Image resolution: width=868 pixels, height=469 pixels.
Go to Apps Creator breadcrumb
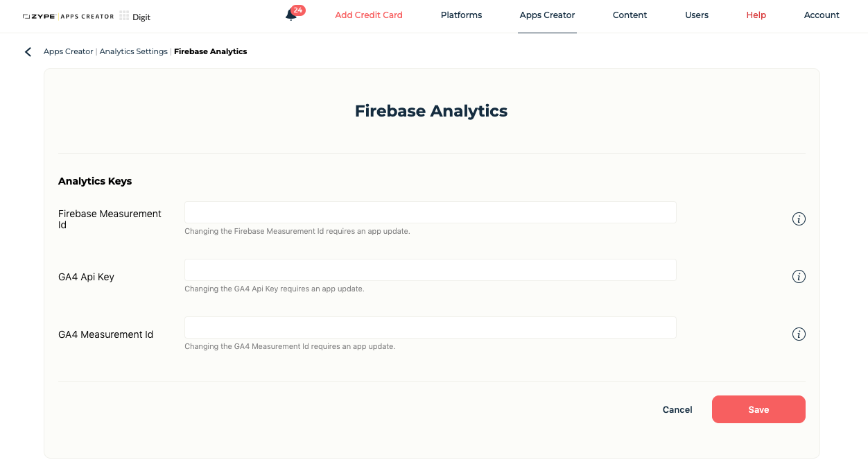68,51
